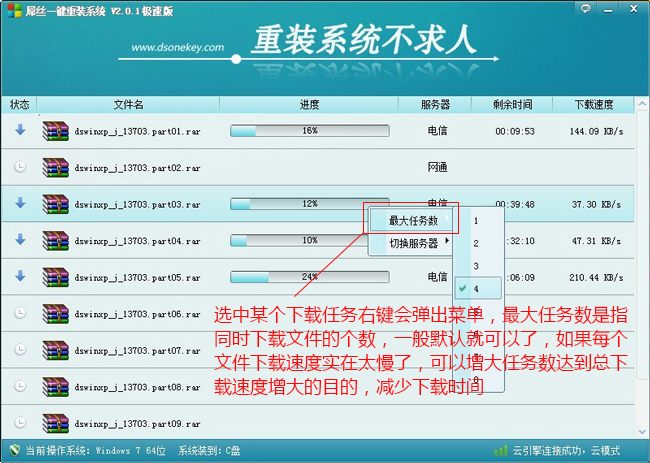The width and height of the screenshot is (650, 463).
Task: Select the RAR archive icon of part01.rar
Action: [x=56, y=131]
